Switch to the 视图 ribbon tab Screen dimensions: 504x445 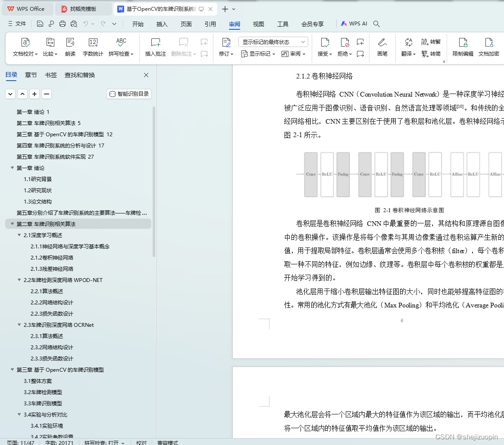pyautogui.click(x=258, y=24)
